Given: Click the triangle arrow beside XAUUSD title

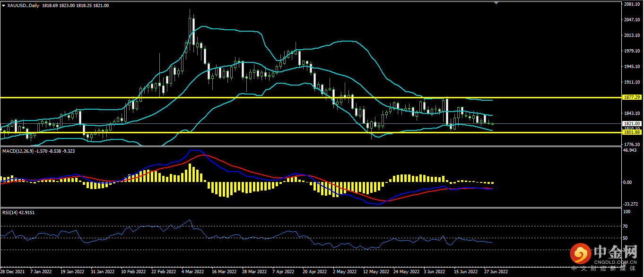Looking at the screenshot, I should [4, 6].
